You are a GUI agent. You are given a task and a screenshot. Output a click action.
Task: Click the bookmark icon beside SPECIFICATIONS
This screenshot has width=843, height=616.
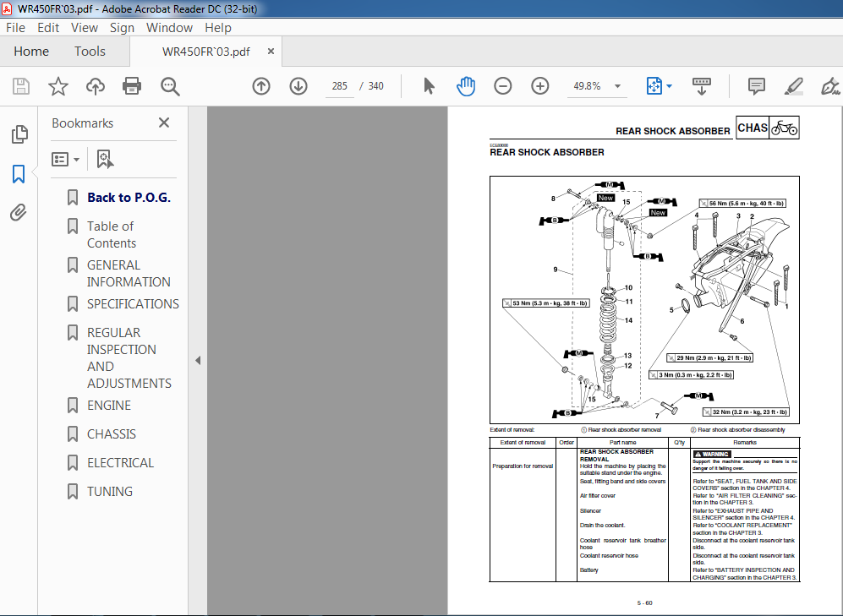(73, 304)
